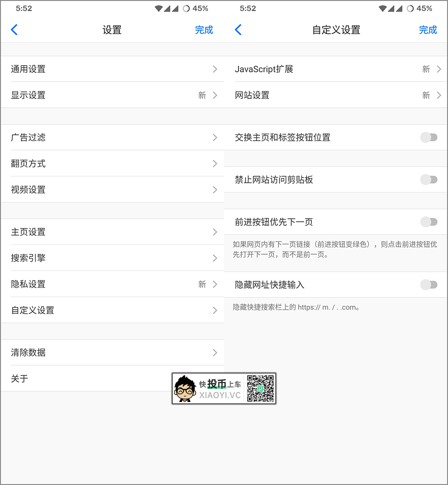Screen dimensions: 448x485
Task: Enable 交换主页和标签按钮位置 switch
Action: (428, 137)
